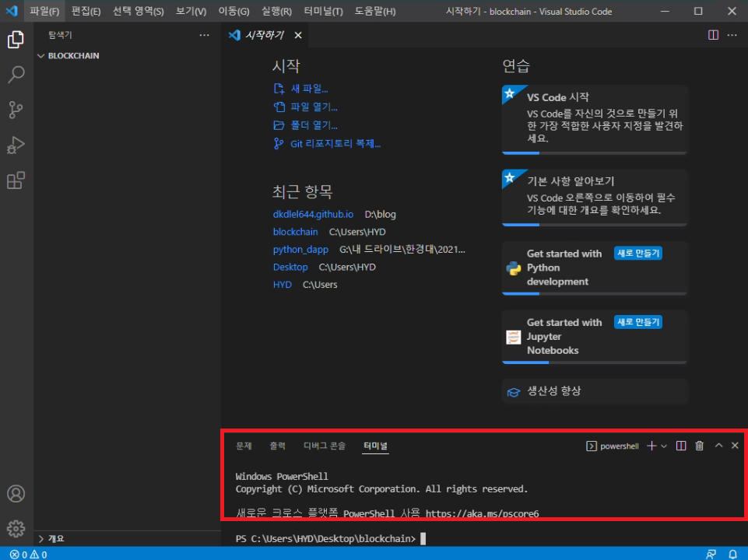The height and width of the screenshot is (560, 748).
Task: Open the Source Control view
Action: click(16, 110)
